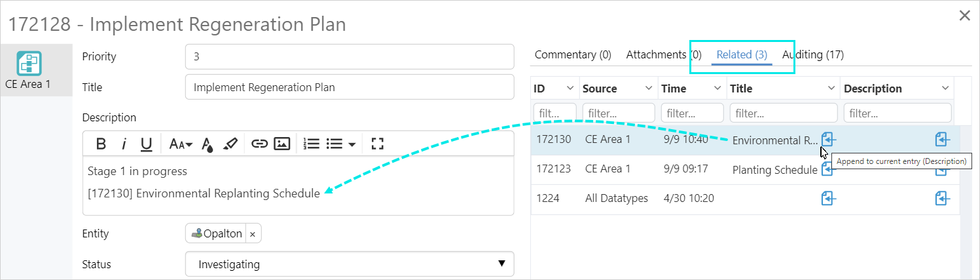The image size is (980, 280).
Task: Click the highlighter pen tool
Action: (230, 144)
